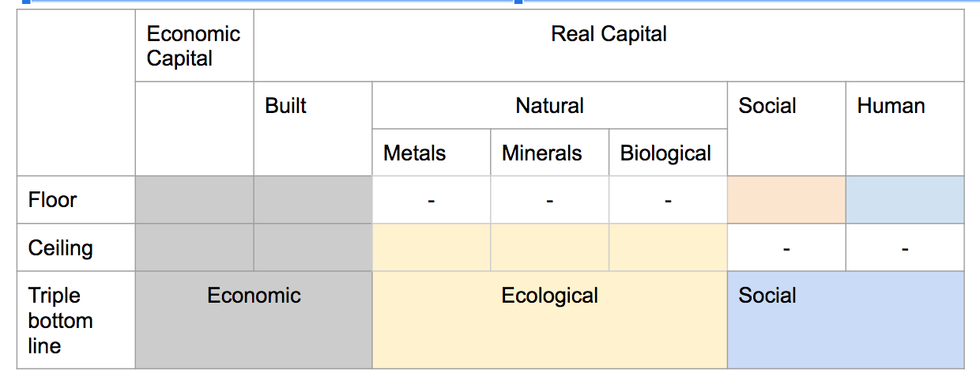Viewport: 980px width, 377px height.
Task: Click the "Biological" sub-header cell
Action: (x=667, y=153)
